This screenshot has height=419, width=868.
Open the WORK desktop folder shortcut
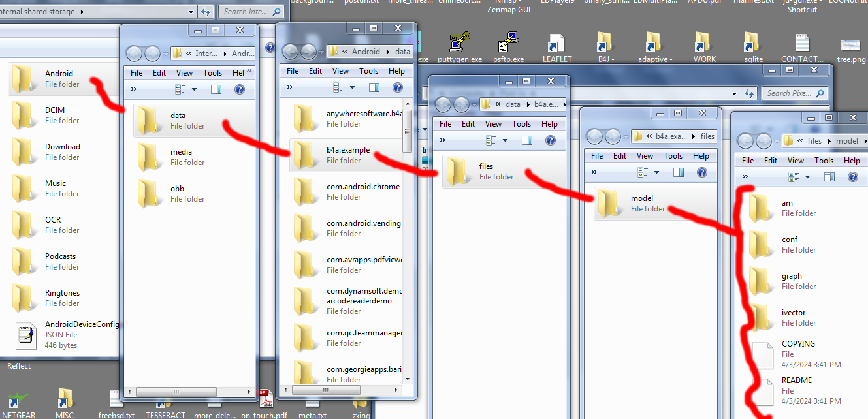coord(704,48)
